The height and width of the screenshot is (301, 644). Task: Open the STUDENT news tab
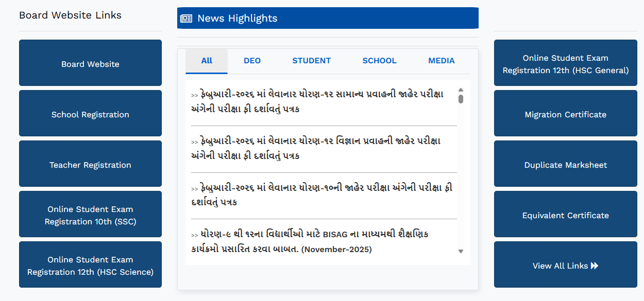(311, 60)
